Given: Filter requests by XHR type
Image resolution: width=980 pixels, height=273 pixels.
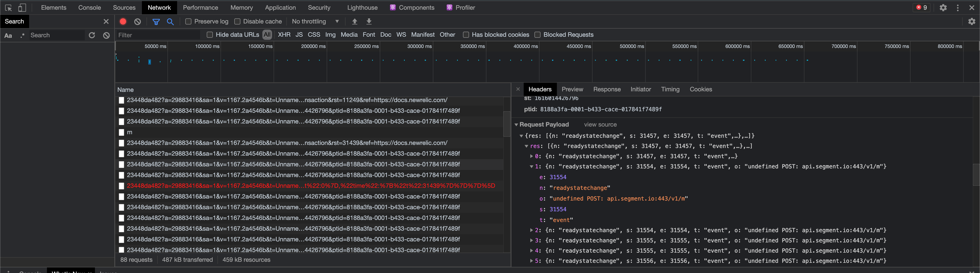Looking at the screenshot, I should (284, 35).
